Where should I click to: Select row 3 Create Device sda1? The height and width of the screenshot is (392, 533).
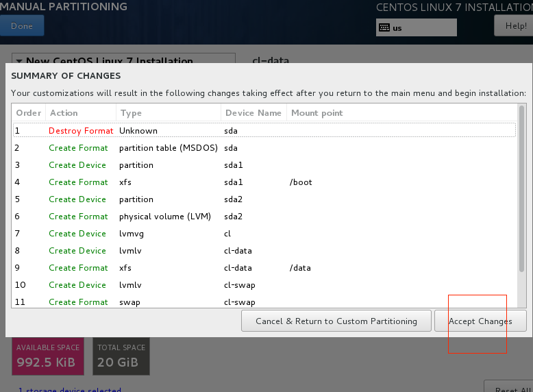click(264, 165)
